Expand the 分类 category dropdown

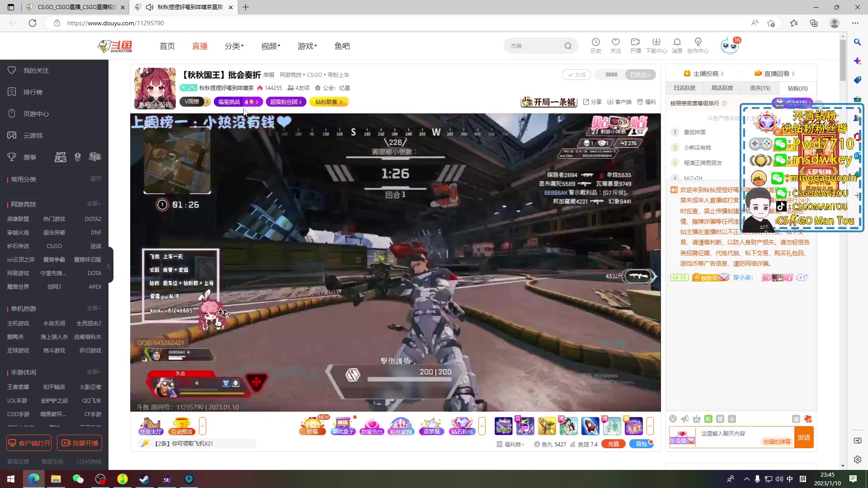[234, 46]
